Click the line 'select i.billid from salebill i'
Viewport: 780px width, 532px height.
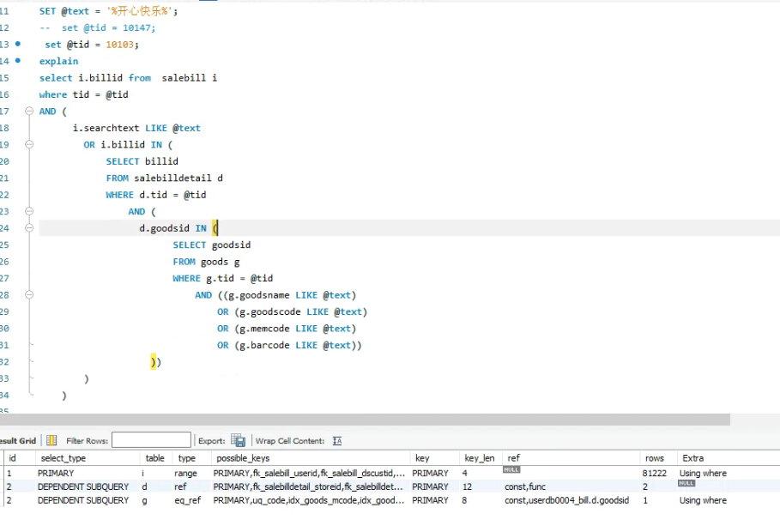[x=129, y=77]
